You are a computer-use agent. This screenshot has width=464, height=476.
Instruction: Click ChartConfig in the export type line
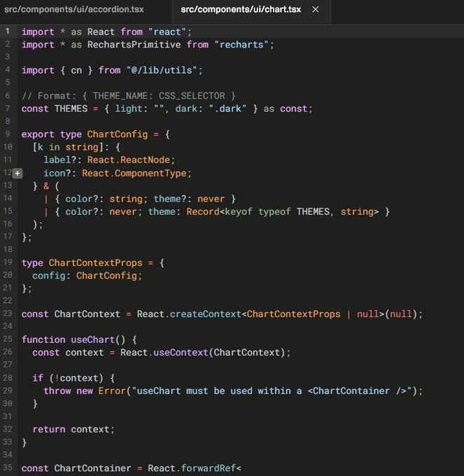(118, 134)
